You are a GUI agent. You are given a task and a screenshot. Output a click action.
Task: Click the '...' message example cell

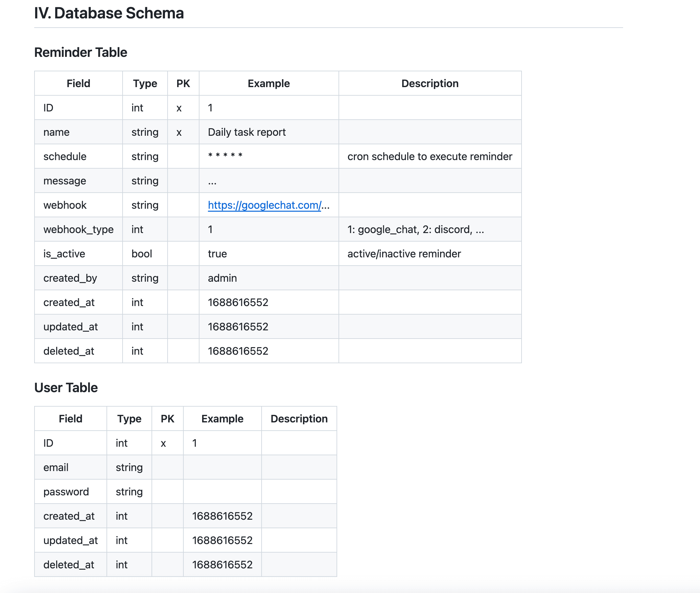click(269, 181)
